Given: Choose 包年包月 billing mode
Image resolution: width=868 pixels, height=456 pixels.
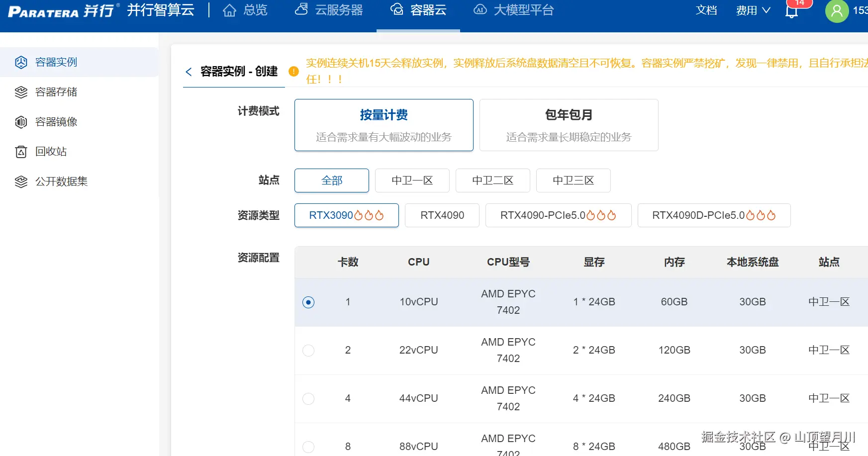Looking at the screenshot, I should [x=569, y=125].
